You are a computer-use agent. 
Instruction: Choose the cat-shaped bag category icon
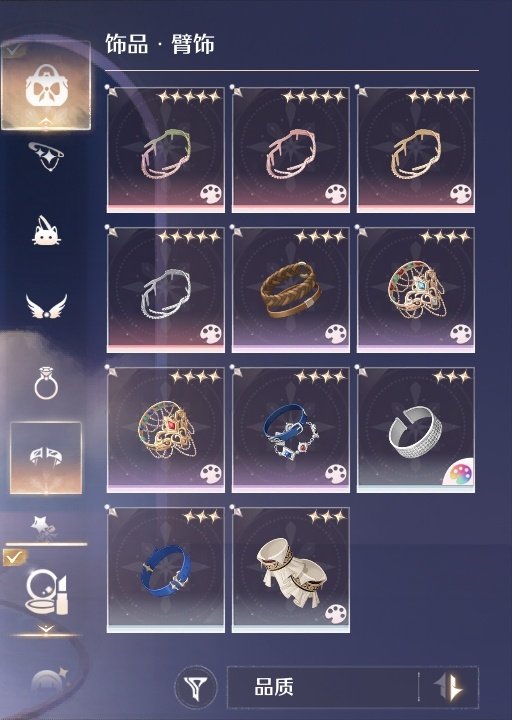tap(46, 231)
